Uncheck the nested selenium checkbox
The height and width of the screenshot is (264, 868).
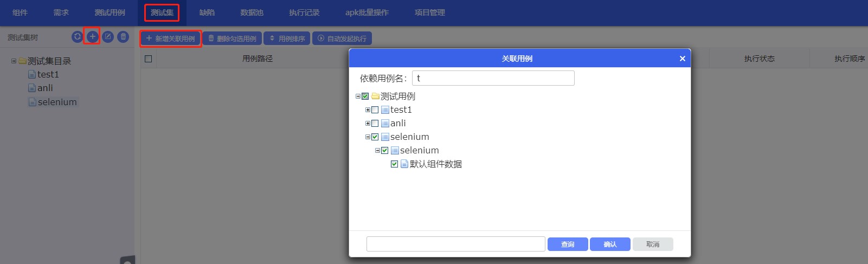click(x=384, y=150)
